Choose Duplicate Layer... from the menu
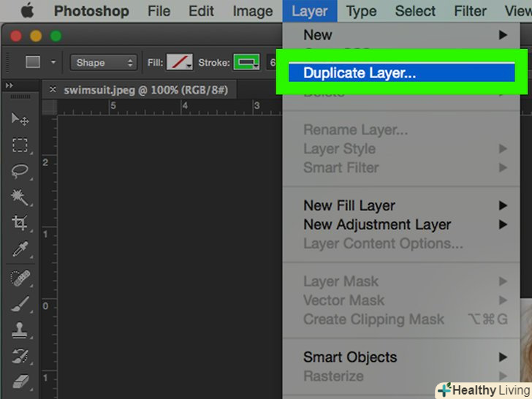The width and height of the screenshot is (532, 399). pyautogui.click(x=401, y=72)
